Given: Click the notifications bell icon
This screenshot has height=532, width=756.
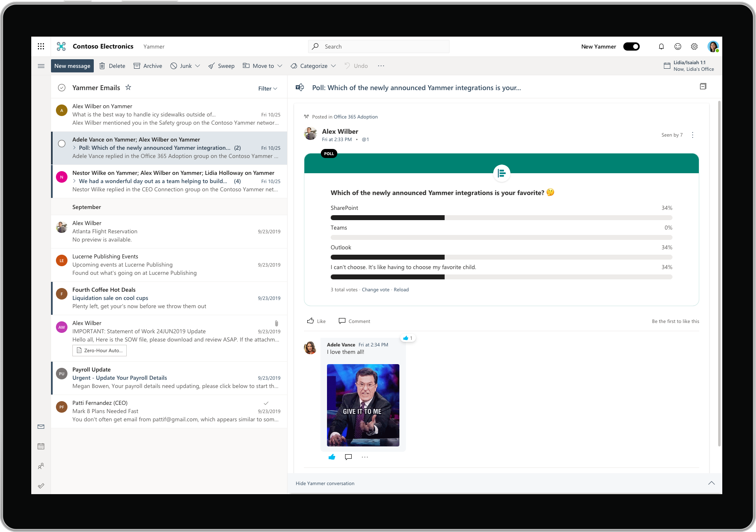Looking at the screenshot, I should 661,46.
